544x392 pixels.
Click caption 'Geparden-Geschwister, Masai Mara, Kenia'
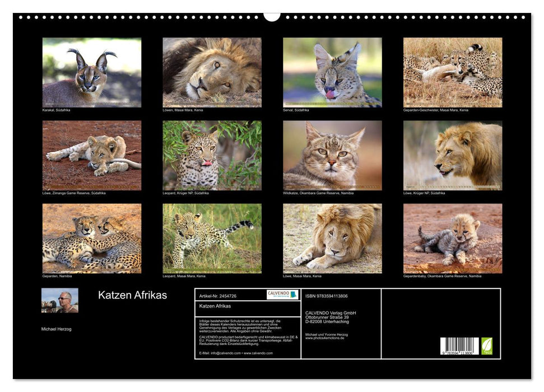[x=436, y=110]
